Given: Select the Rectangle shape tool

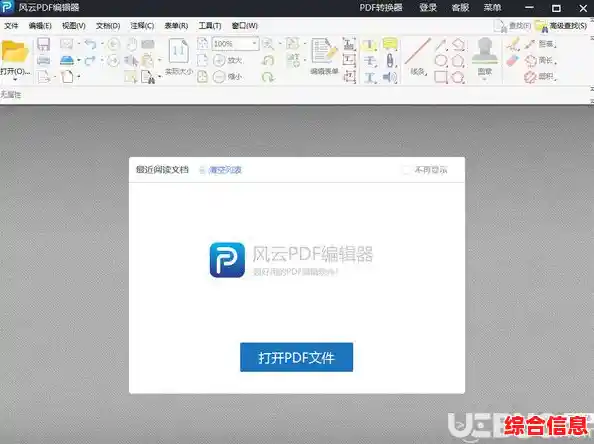Looking at the screenshot, I should [441, 77].
